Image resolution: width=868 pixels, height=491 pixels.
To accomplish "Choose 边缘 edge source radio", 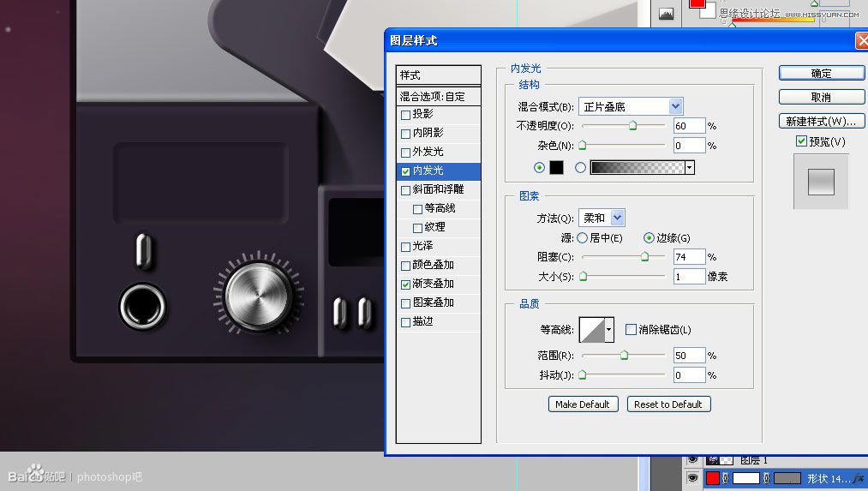I will click(x=649, y=238).
